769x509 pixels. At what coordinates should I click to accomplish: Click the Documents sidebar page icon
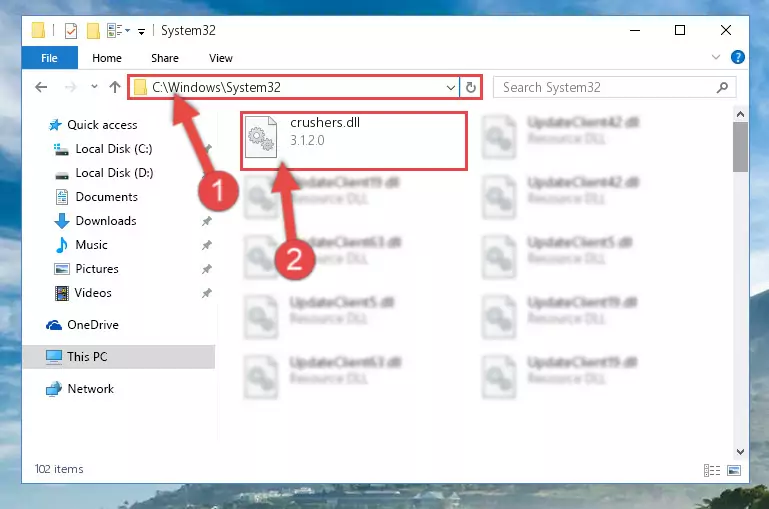[62, 197]
